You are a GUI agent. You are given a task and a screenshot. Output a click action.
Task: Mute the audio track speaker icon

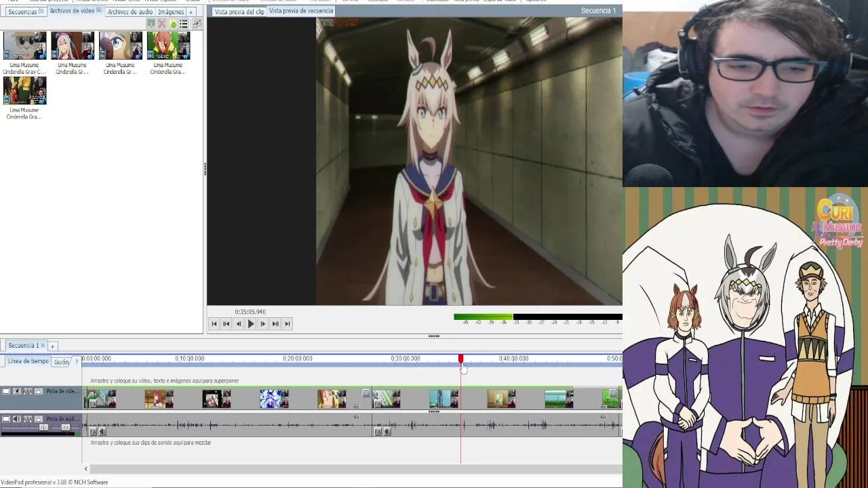(17, 419)
